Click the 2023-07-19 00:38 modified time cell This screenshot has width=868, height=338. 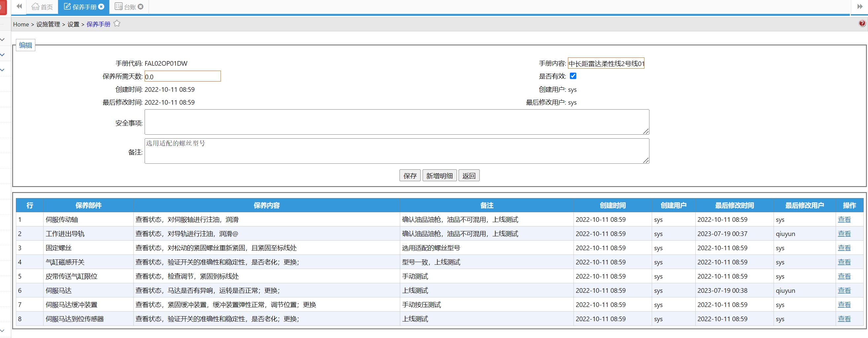pyautogui.click(x=734, y=290)
